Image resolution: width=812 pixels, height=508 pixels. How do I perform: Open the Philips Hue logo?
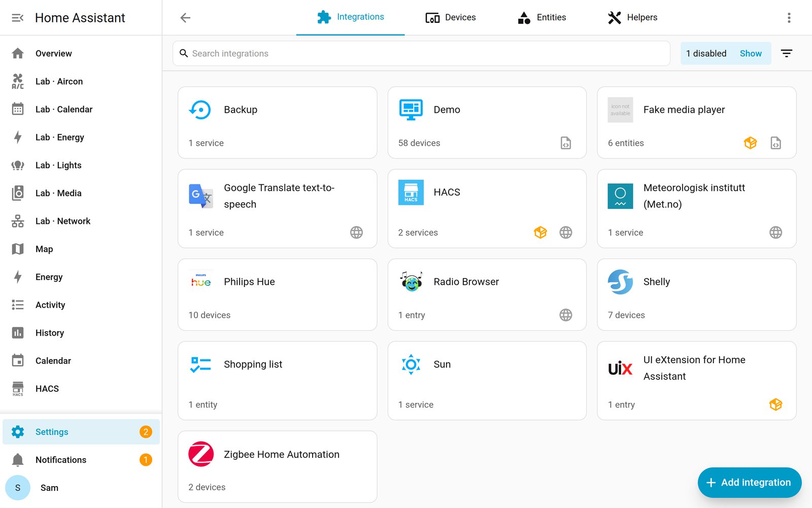[200, 282]
